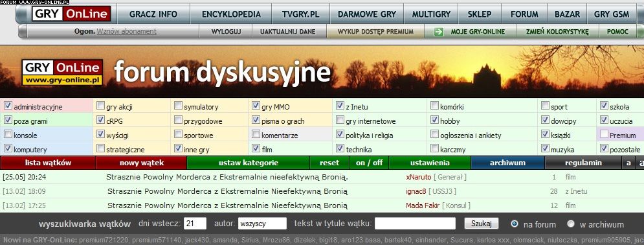644x245 pixels.
Task: Uncheck the wyścigi checkbox
Action: [x=100, y=134]
